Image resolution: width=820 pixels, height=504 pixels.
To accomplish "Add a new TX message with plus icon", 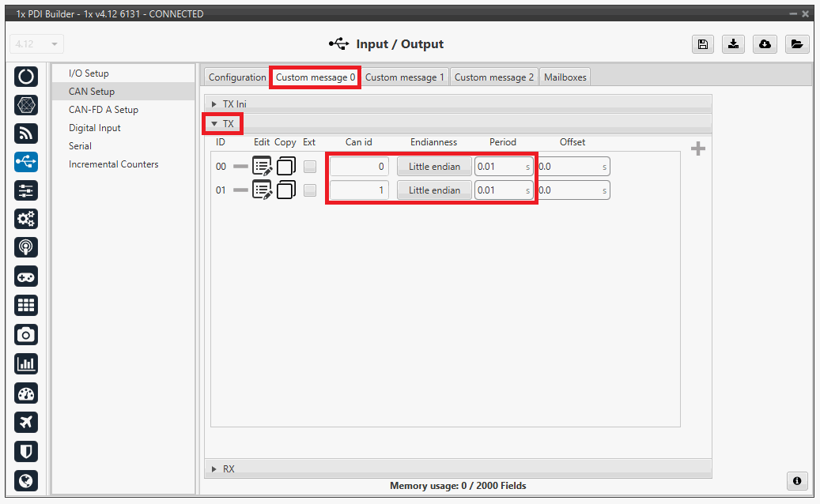I will 697,149.
